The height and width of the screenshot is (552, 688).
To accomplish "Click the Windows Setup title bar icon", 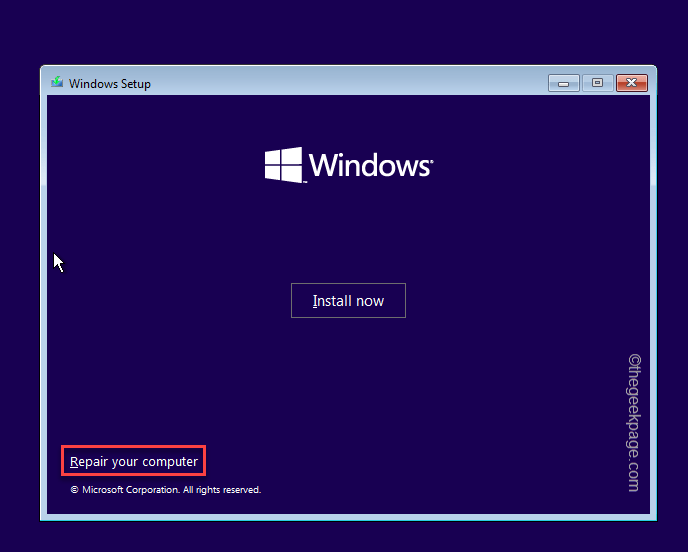I will [57, 82].
